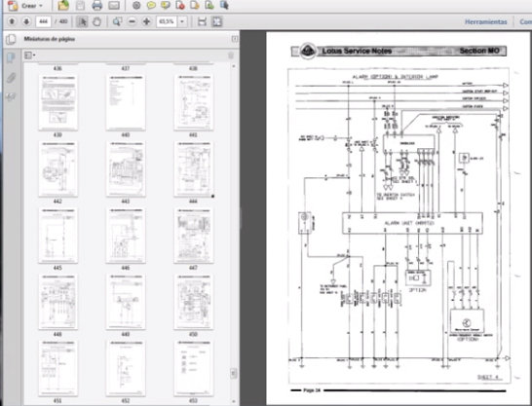Activate the Select arrow cursor tool
Screen dimensions: 532x406
point(82,21)
